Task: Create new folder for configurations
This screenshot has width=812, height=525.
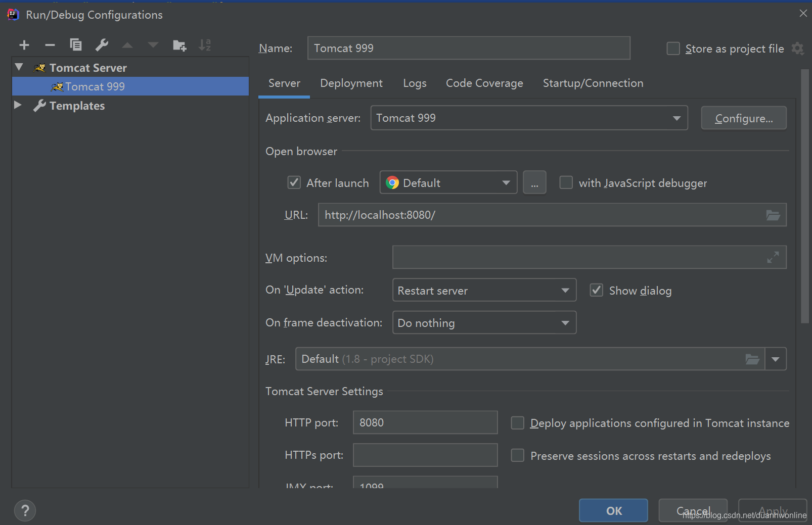Action: 179,45
